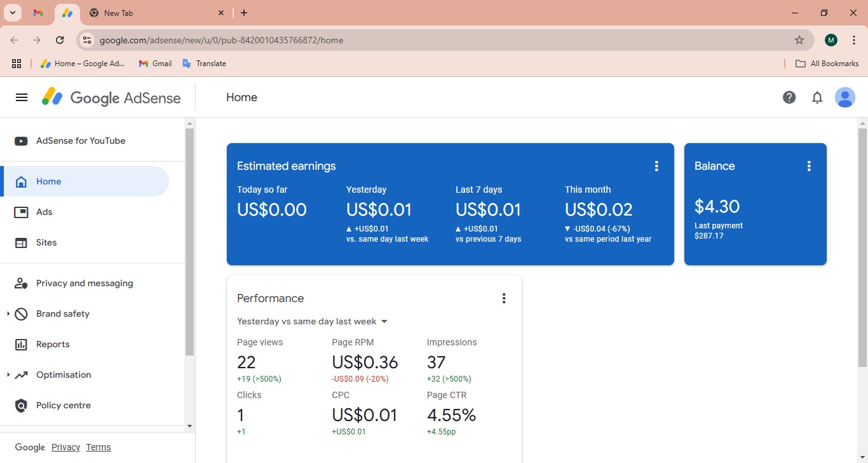Open the Translate bookmark
868x463 pixels.
pos(204,64)
